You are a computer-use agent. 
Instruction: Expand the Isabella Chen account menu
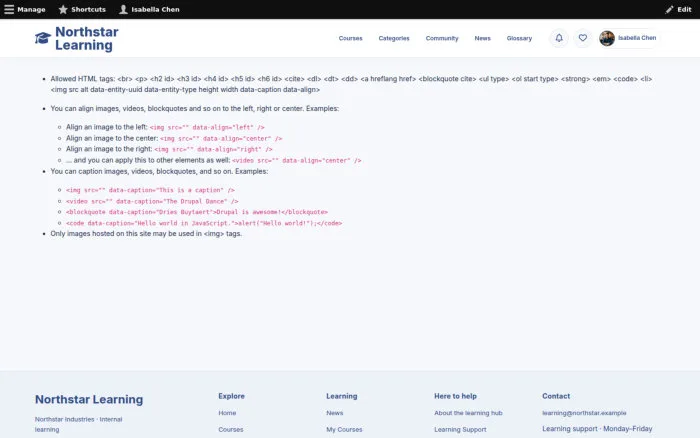click(629, 38)
